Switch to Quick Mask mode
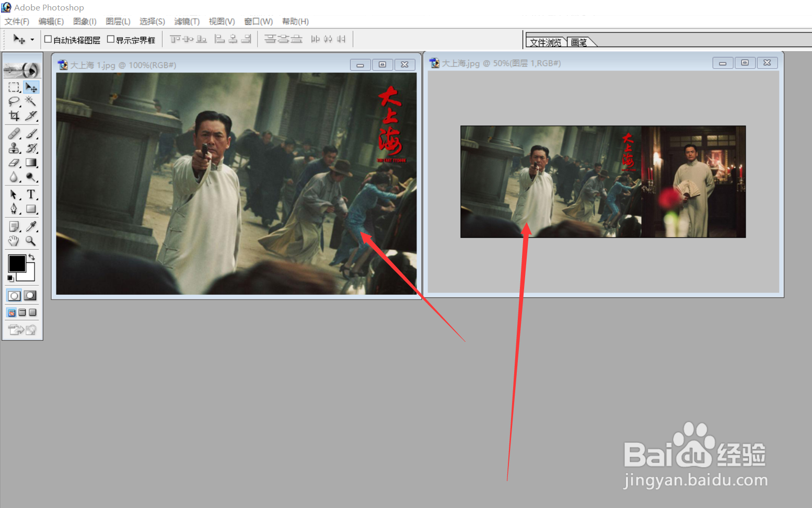 pyautogui.click(x=30, y=295)
